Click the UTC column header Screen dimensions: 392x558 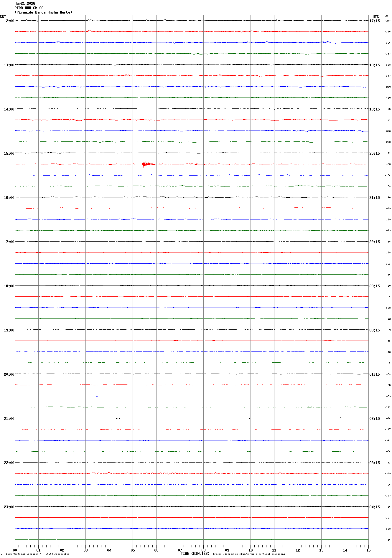coord(375,17)
